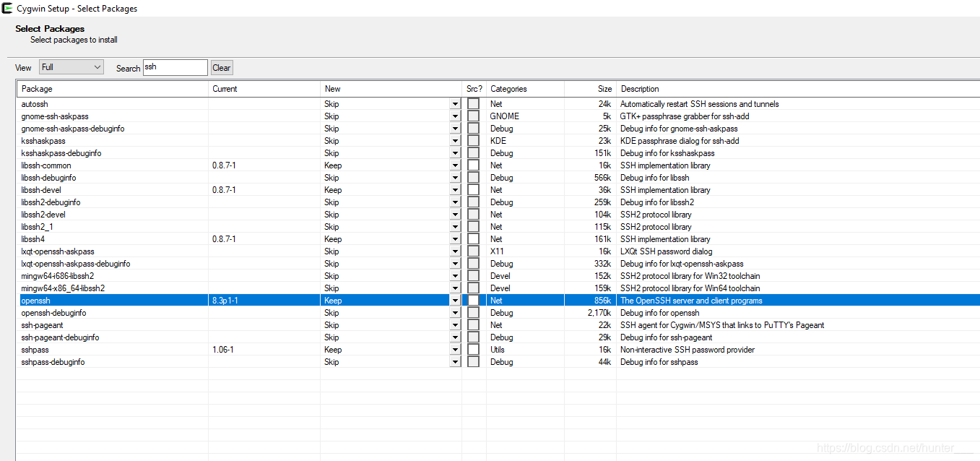This screenshot has height=461, width=980.
Task: Click 'Automatically restart SSH sessions and tunnels' description
Action: [700, 104]
